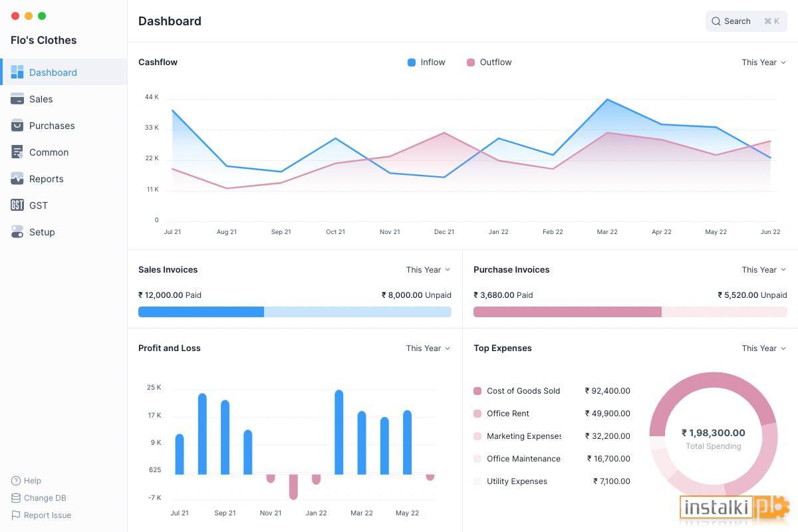Click the Help question mark icon
798x532 pixels.
pos(16,480)
